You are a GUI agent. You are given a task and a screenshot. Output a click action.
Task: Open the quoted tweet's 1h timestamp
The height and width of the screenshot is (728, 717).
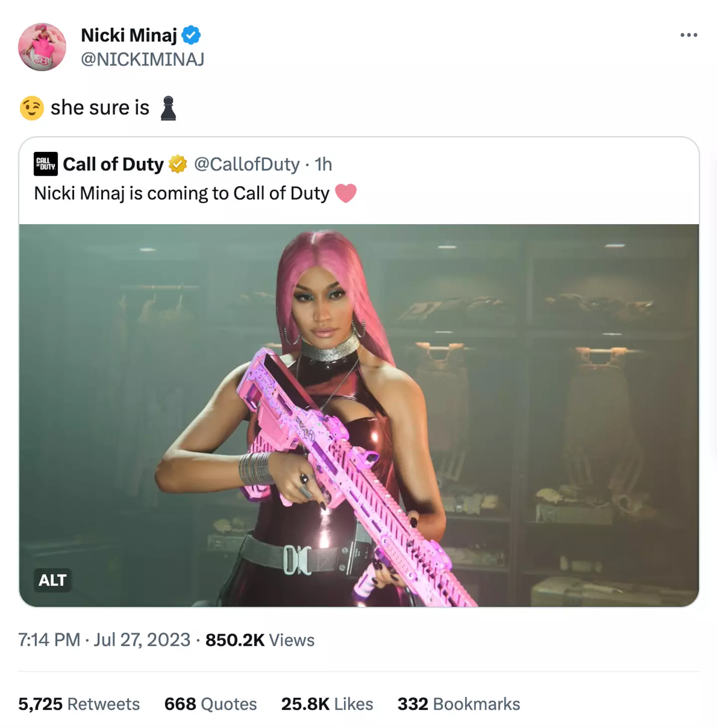(x=324, y=164)
